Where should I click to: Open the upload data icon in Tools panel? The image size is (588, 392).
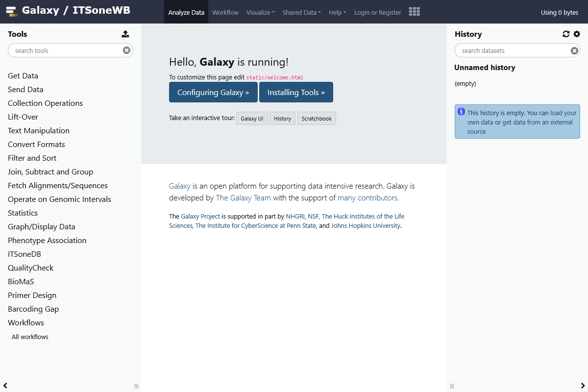coord(125,34)
